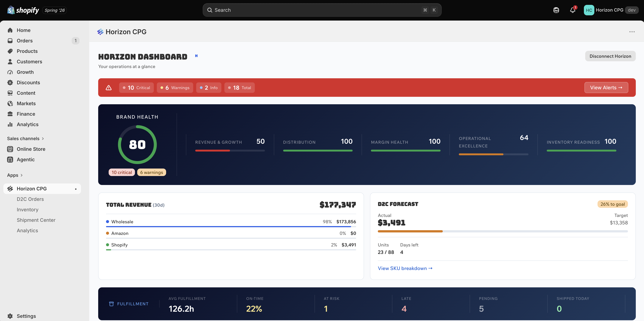This screenshot has width=644, height=321.
Task: Click the Settings gear icon
Action: (x=10, y=316)
